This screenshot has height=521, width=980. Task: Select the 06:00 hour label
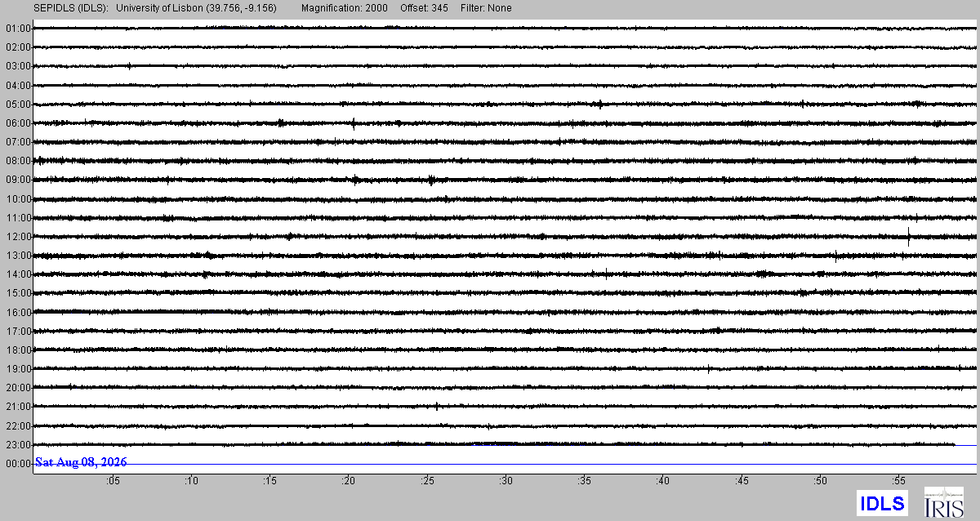coord(18,123)
